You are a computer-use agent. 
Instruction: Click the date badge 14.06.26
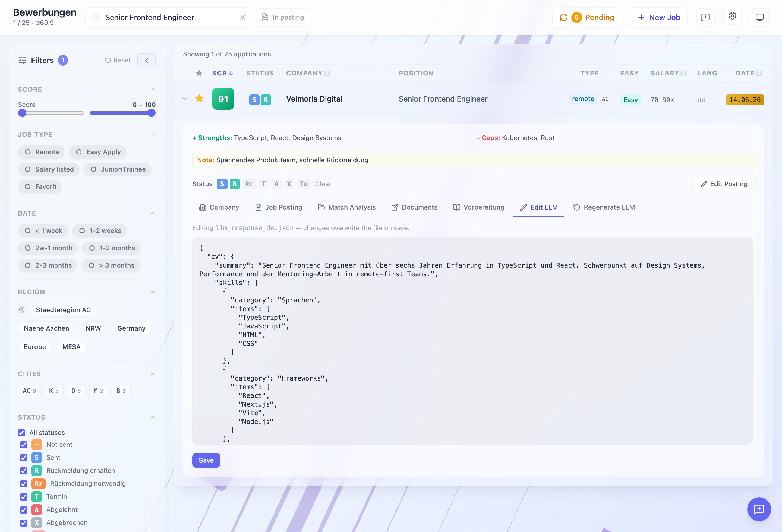[x=745, y=100]
